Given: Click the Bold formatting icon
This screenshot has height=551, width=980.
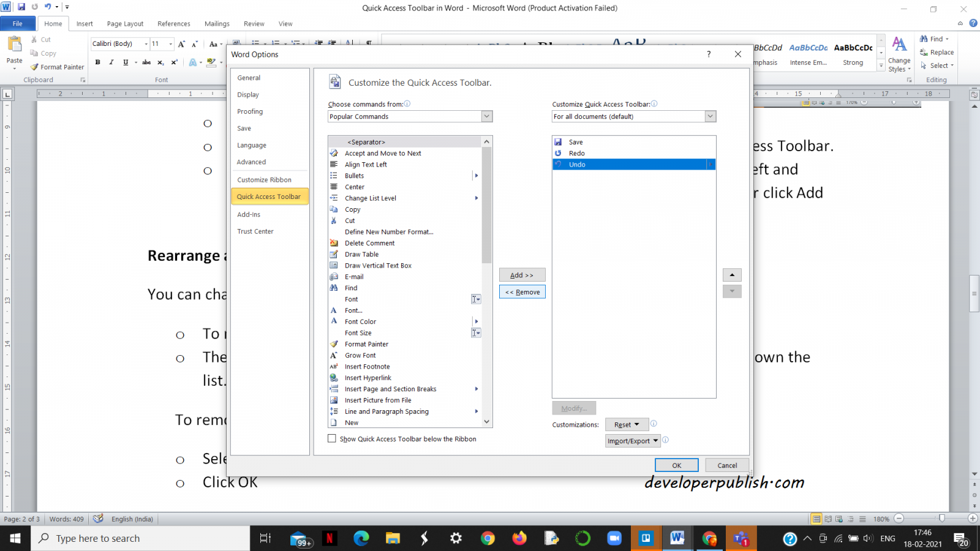Looking at the screenshot, I should (x=97, y=62).
